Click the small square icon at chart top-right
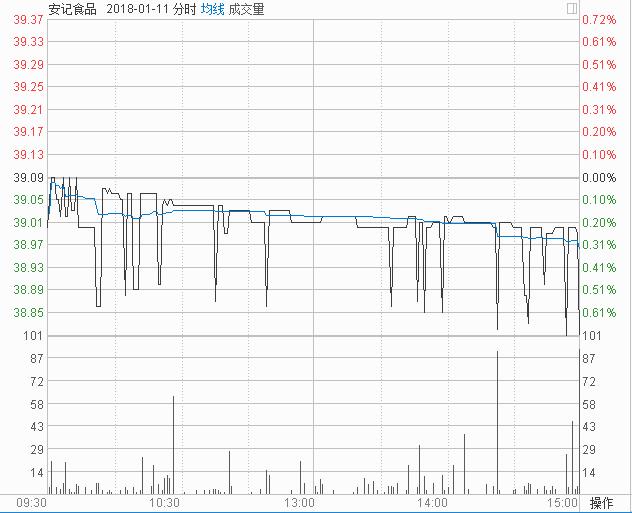The height and width of the screenshot is (513, 632). coord(571,8)
